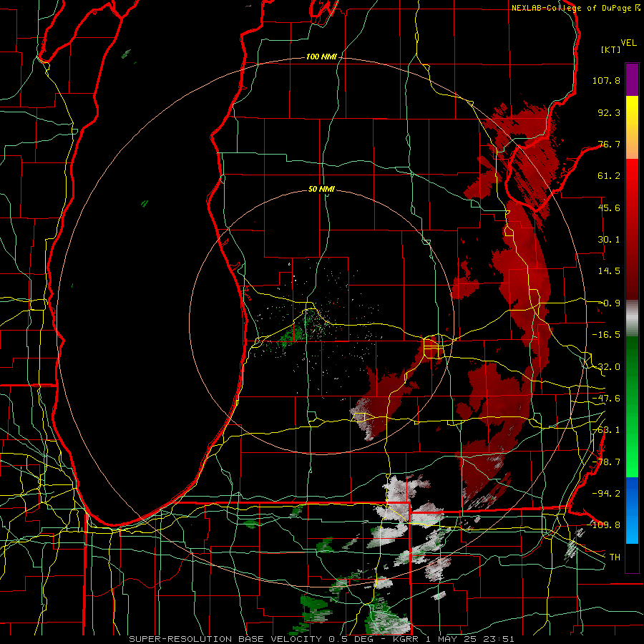Click the KGRR station identifier in caption

[406, 639]
